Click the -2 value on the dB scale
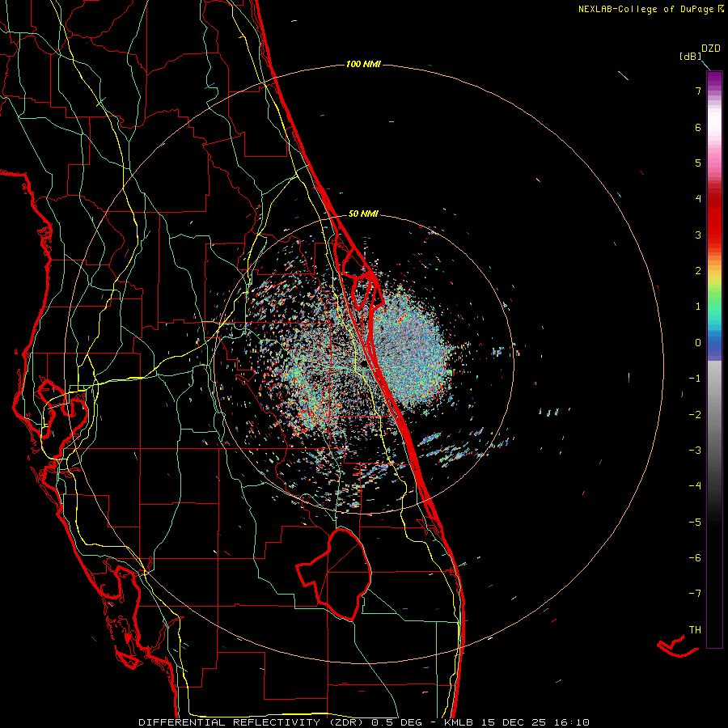The width and height of the screenshot is (728, 728). [695, 415]
